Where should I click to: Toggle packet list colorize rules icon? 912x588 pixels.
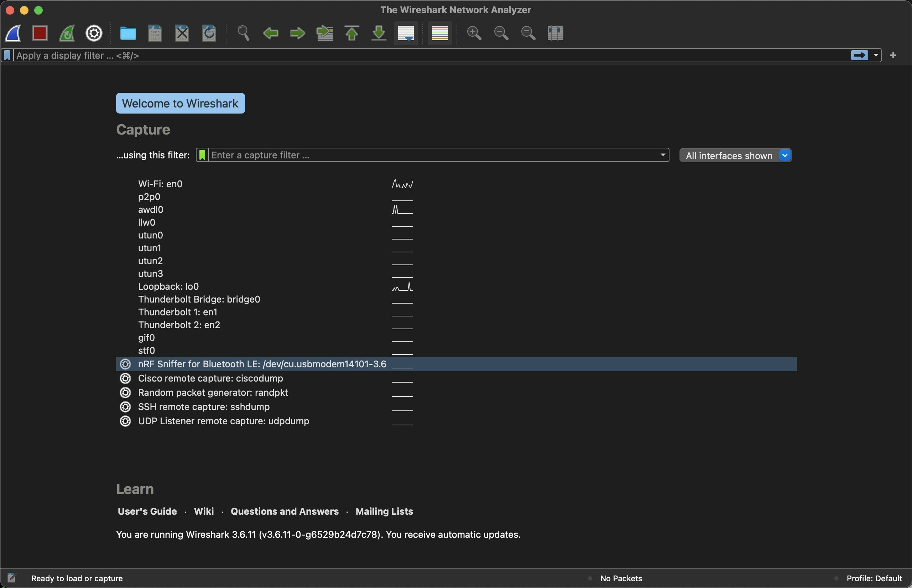tap(440, 33)
